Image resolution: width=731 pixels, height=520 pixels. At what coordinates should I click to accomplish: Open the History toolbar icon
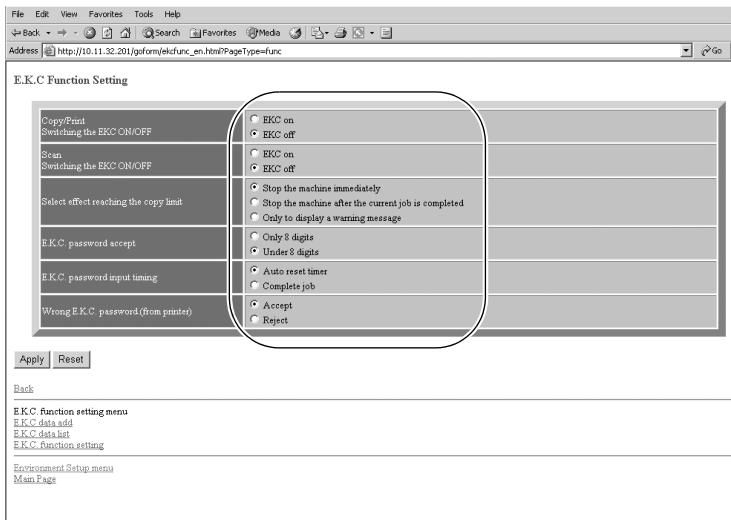click(x=295, y=33)
